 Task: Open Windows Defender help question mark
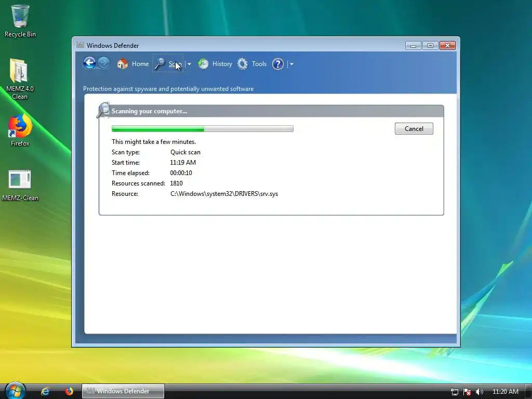point(278,64)
